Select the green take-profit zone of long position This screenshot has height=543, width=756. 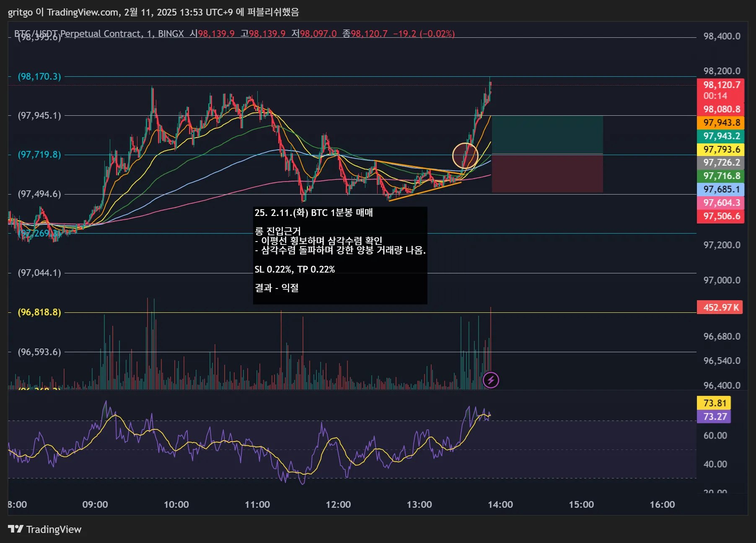[x=547, y=135]
